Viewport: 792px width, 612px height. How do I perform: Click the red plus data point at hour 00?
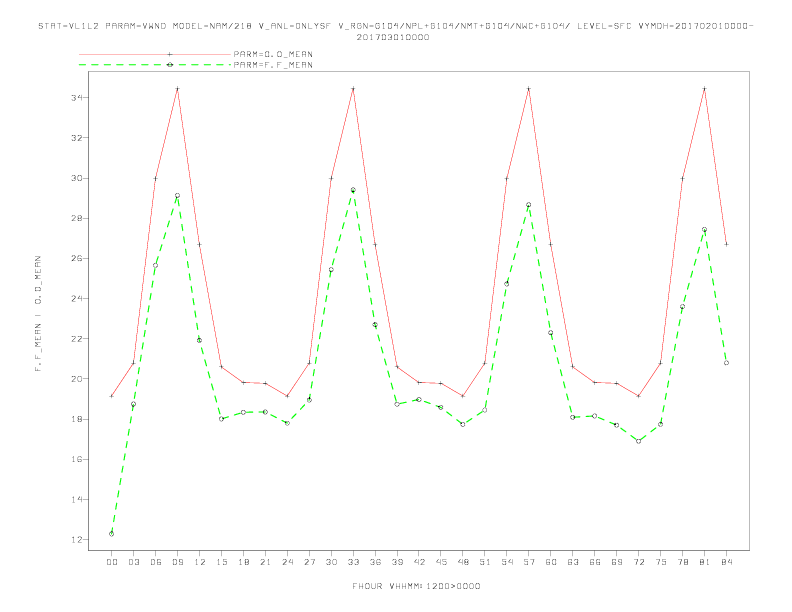tap(112, 396)
